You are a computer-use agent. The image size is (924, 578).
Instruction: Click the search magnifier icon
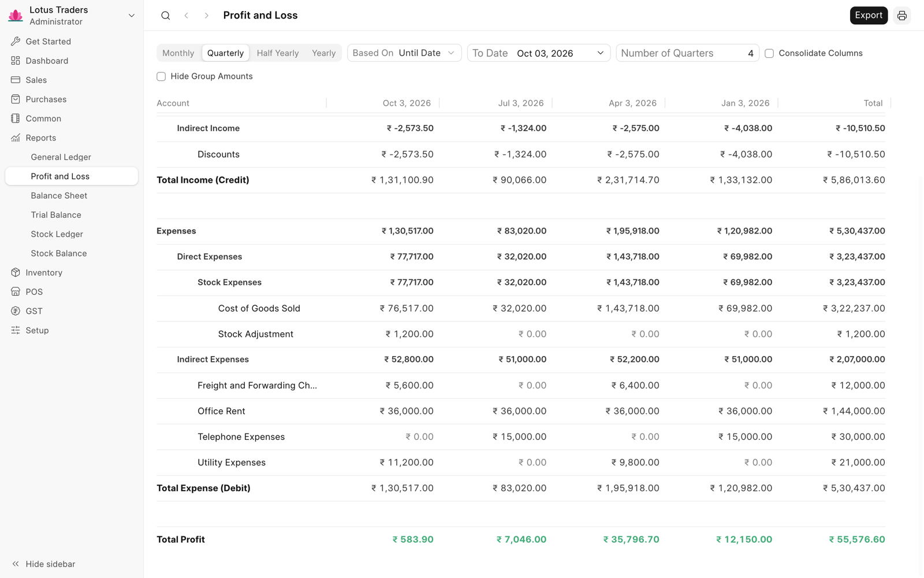(166, 16)
